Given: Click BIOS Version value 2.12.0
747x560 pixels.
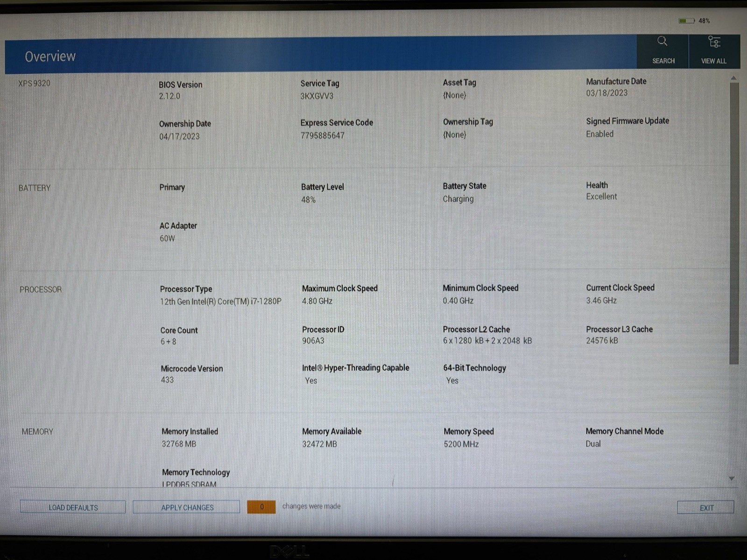Looking at the screenshot, I should (169, 96).
